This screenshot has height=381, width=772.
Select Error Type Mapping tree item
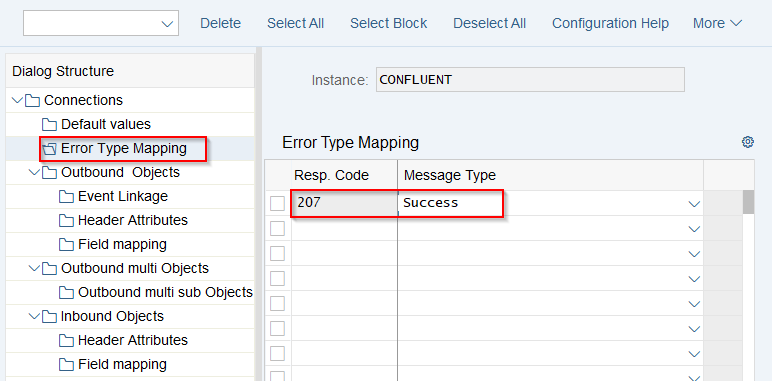point(124,148)
